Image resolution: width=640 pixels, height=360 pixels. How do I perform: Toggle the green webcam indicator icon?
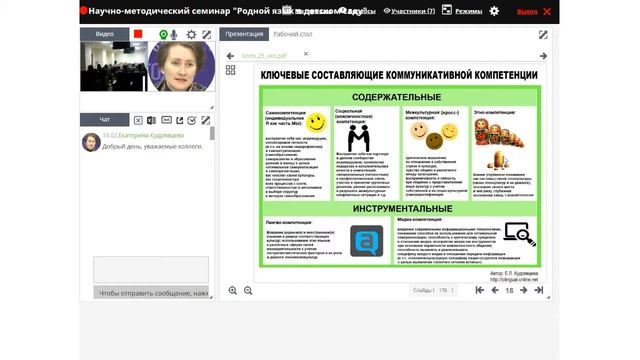(x=163, y=35)
